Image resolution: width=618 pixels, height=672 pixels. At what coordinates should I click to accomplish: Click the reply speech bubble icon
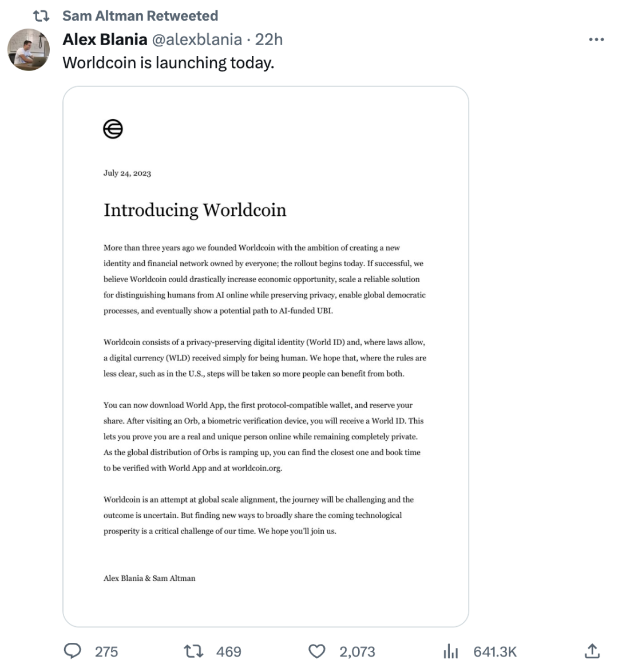pos(73,651)
